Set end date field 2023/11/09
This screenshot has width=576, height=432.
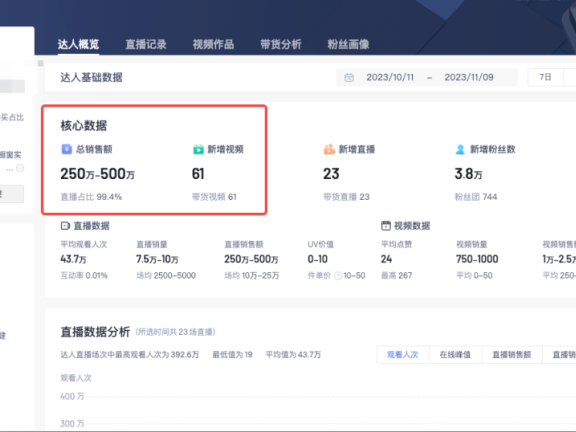pos(469,78)
